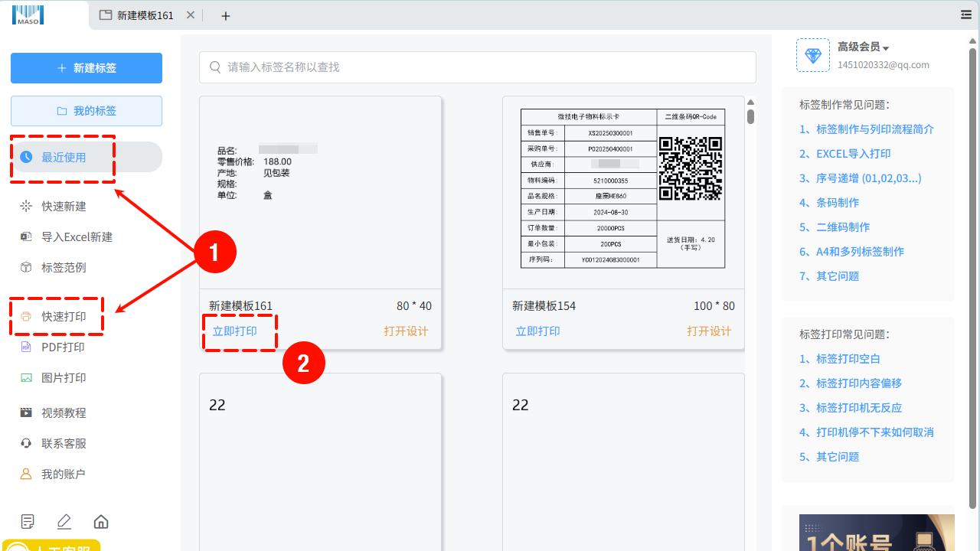Open a new tab with plus icon
Screen dimensions: 980x551
click(225, 15)
